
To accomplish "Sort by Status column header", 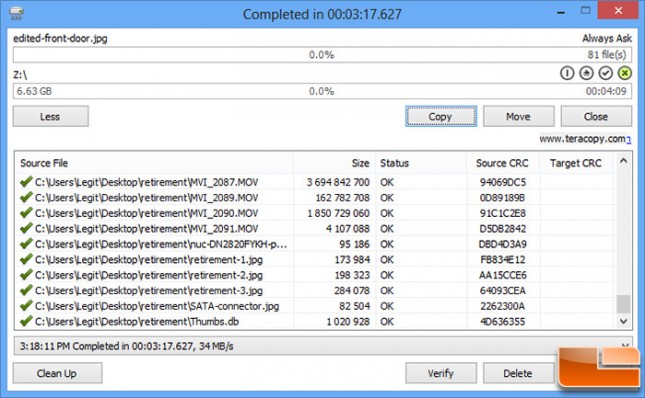I will 421,163.
